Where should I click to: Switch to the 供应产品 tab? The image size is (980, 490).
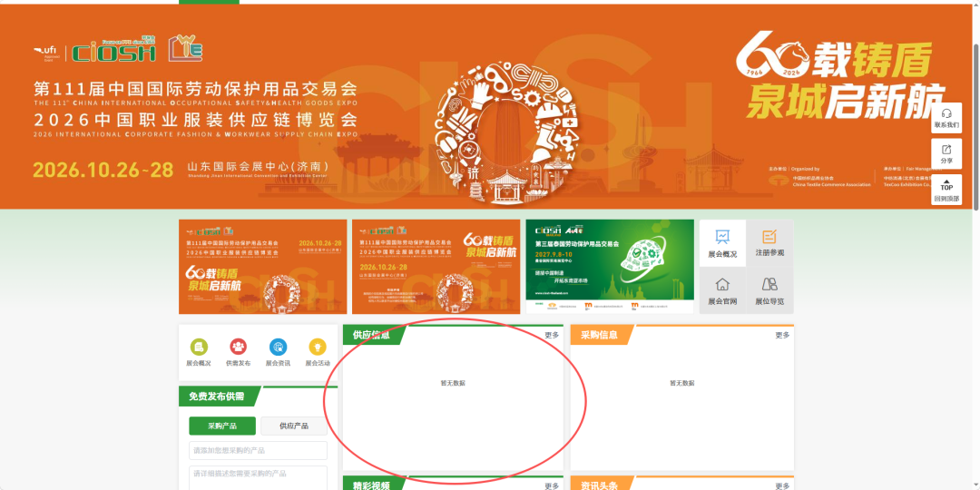click(294, 426)
